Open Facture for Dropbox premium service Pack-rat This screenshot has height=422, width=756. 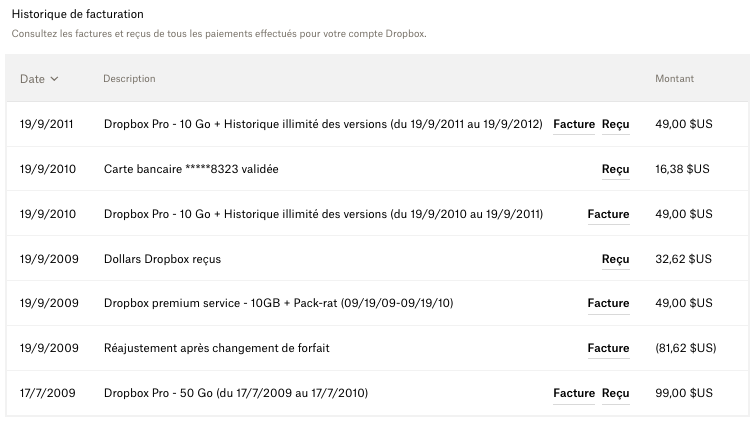[x=608, y=304]
